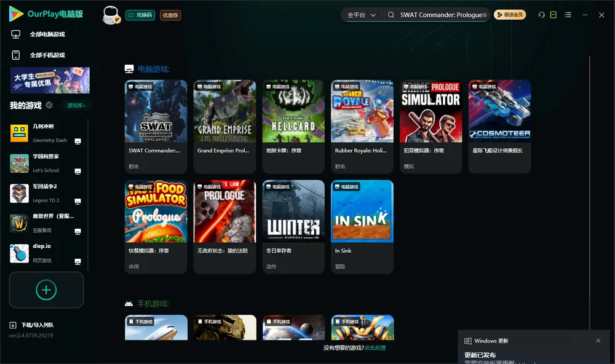The image size is (615, 364).
Task: Click the 电脑游戏 section monitor icon
Action: click(129, 69)
